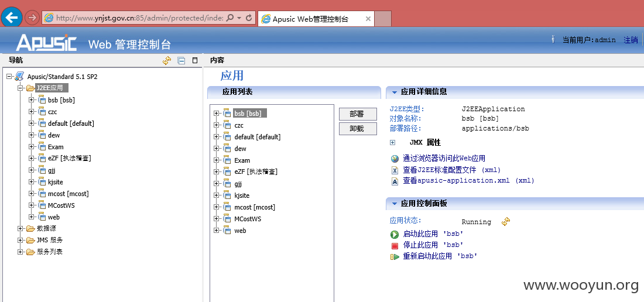Select the Apusic Web管理控制台 browser tab
This screenshot has height=302, width=644.
coord(310,19)
